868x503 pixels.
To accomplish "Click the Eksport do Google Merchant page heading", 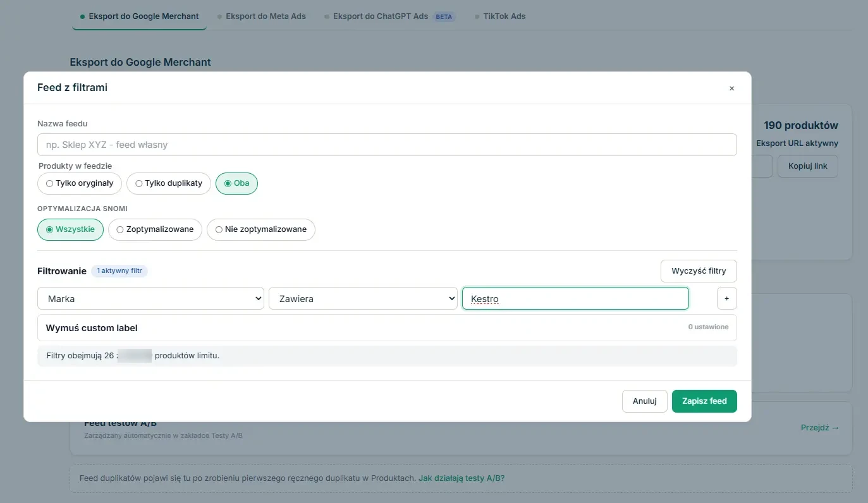I will point(140,62).
